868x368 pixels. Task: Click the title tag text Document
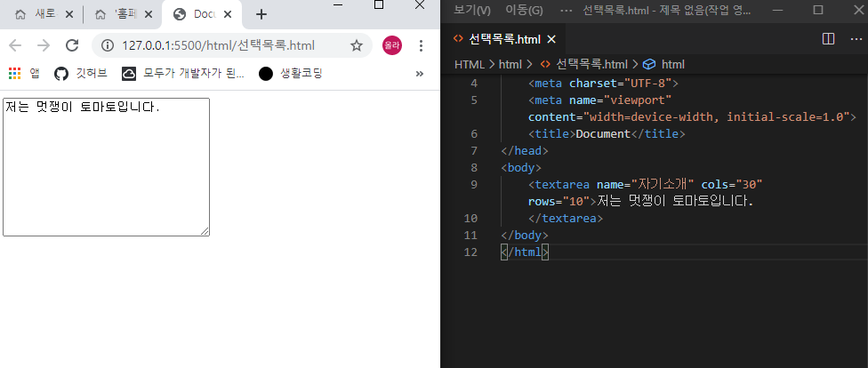pos(603,133)
